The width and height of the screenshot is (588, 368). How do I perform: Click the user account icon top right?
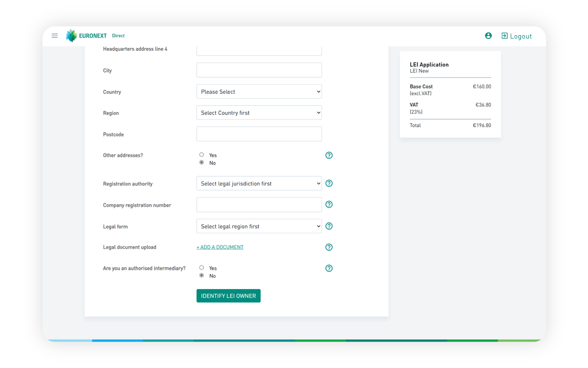(x=488, y=36)
